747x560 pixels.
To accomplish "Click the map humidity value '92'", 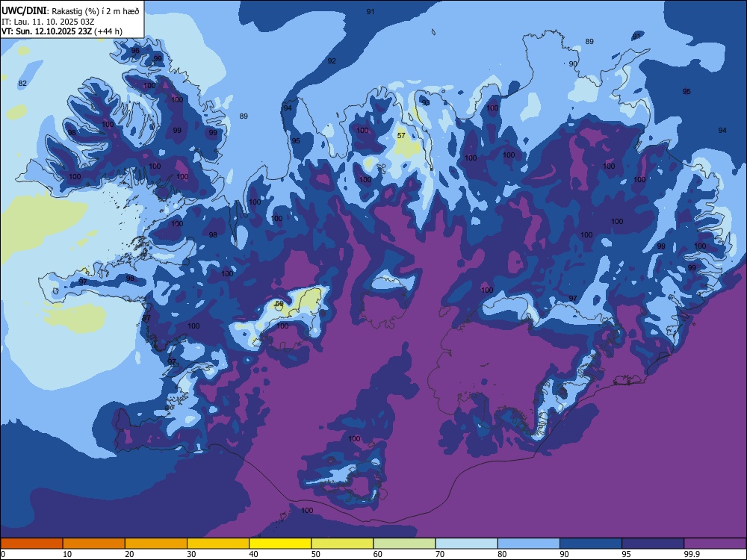I will (x=332, y=61).
